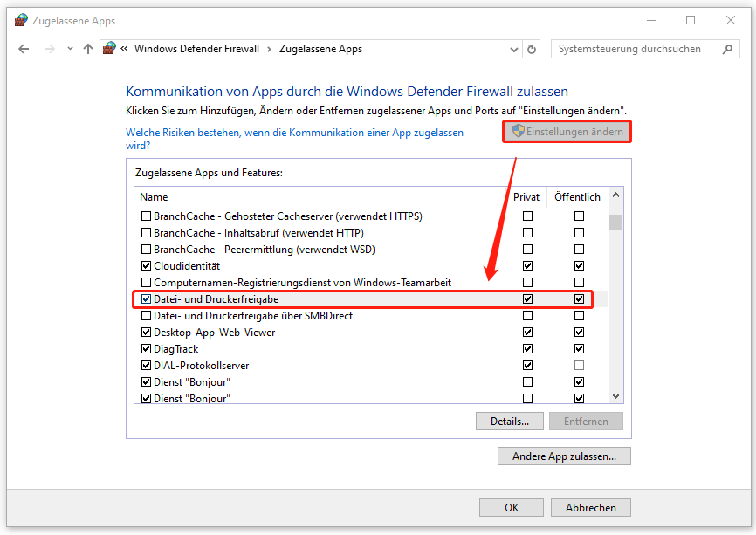Toggle Privat checkbox for Cloudidentität
The height and width of the screenshot is (535, 756).
coord(528,265)
